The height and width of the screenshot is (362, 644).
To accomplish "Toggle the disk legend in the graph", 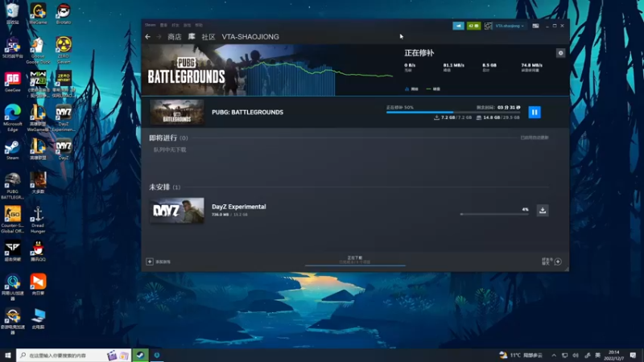I will [x=433, y=89].
